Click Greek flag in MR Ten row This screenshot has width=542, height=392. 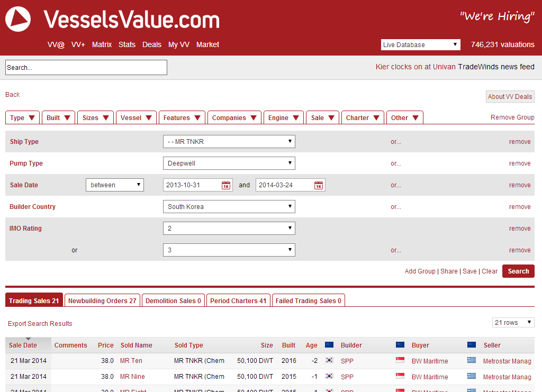pyautogui.click(x=472, y=360)
